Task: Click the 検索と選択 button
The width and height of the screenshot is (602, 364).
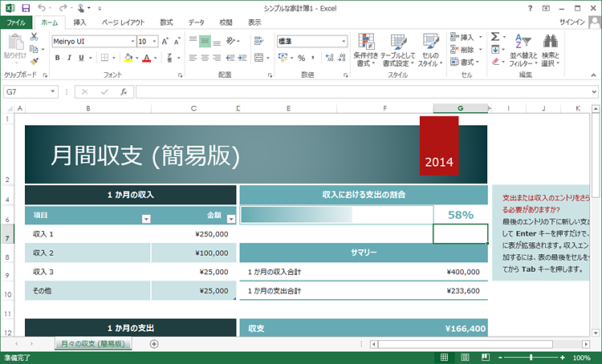Action: click(551, 50)
